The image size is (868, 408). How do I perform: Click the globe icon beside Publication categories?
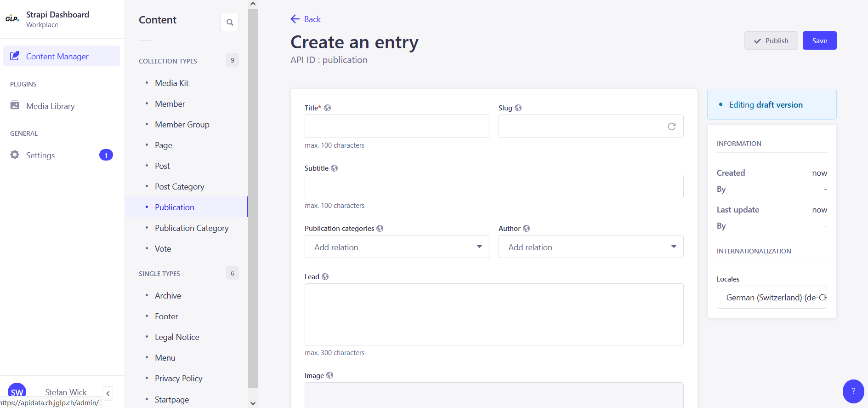coord(380,228)
